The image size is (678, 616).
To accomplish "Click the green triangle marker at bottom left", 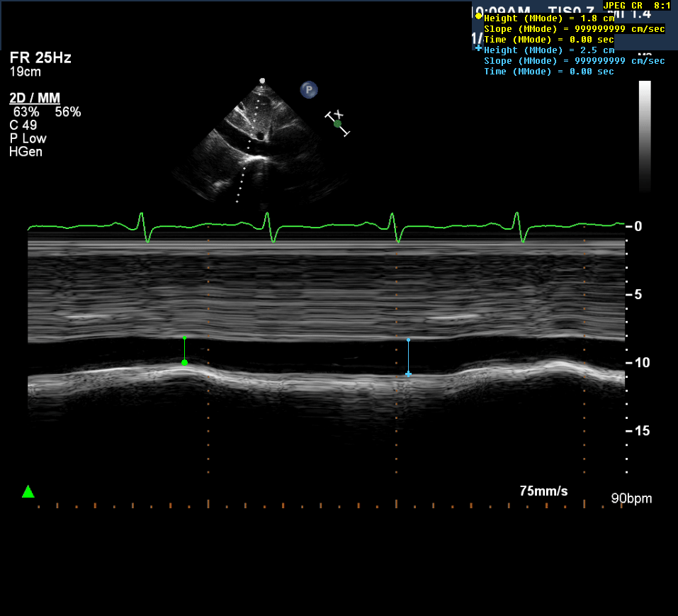I will pos(28,491).
